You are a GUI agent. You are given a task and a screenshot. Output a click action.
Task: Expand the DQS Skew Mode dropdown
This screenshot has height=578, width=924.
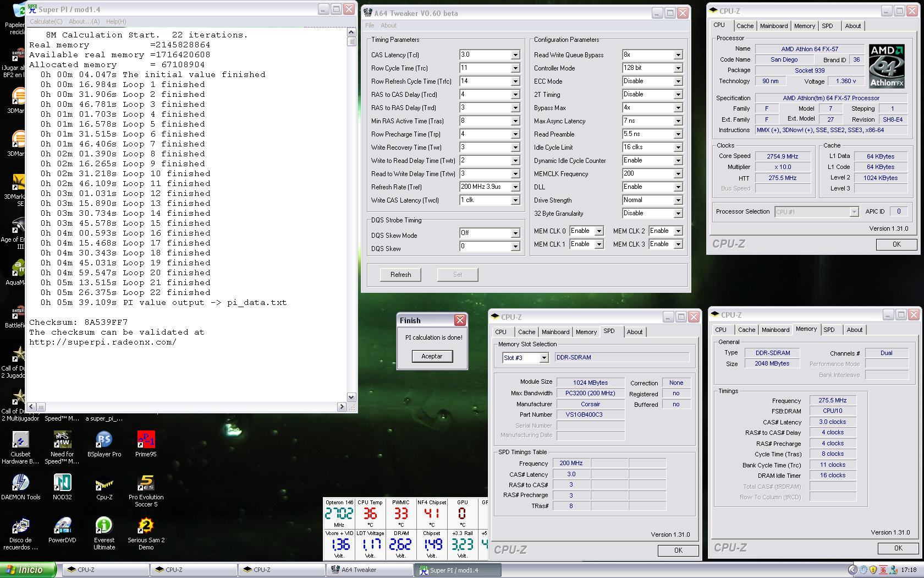tap(515, 233)
